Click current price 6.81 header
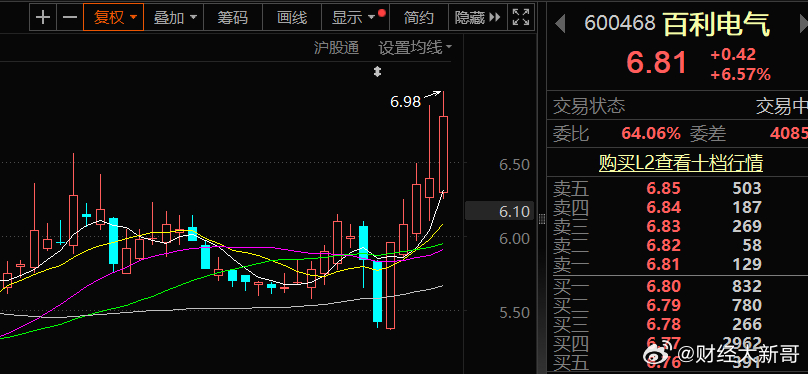The height and width of the screenshot is (374, 808). 656,63
